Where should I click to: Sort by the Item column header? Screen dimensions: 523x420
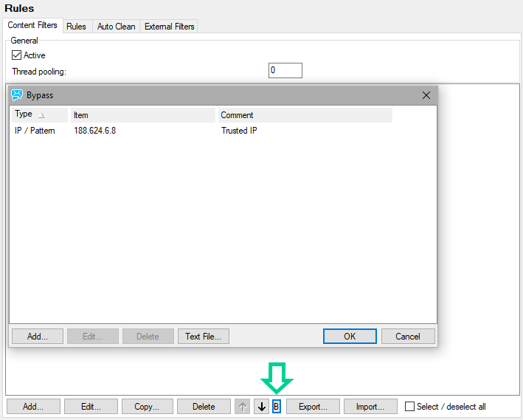[x=143, y=115]
